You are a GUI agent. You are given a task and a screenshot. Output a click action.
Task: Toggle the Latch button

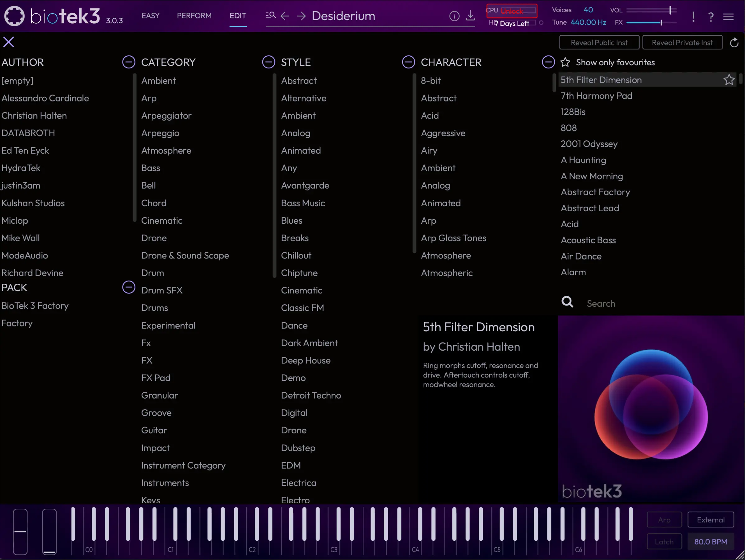coord(664,541)
